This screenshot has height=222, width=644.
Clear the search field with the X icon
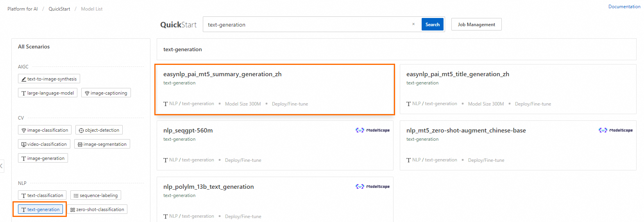[x=413, y=24]
